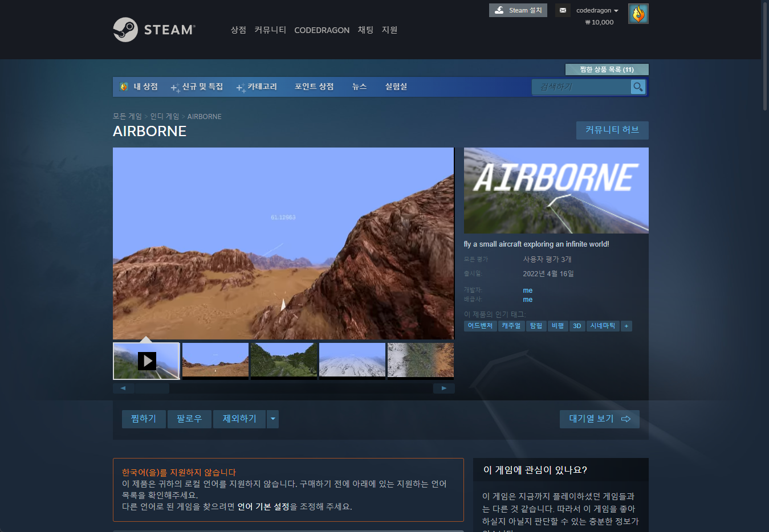This screenshot has height=532, width=769.
Task: Click 인디 게임 breadcrumb link
Action: pos(165,116)
